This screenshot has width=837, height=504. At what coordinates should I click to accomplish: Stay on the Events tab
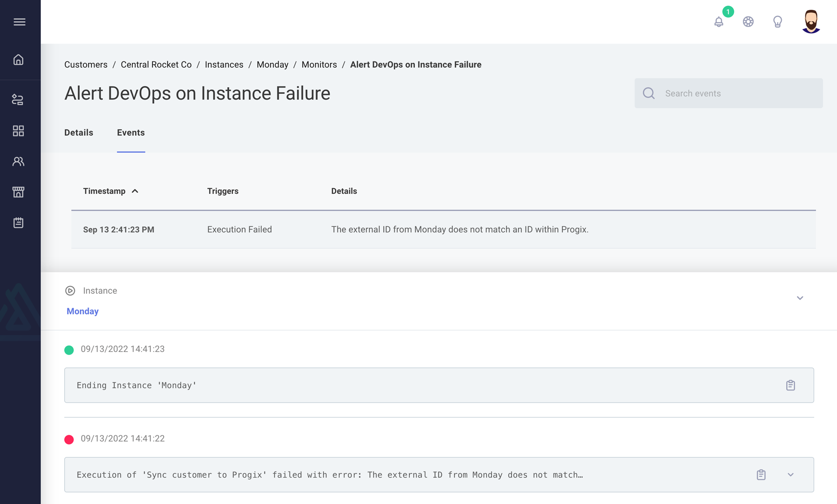[131, 133]
